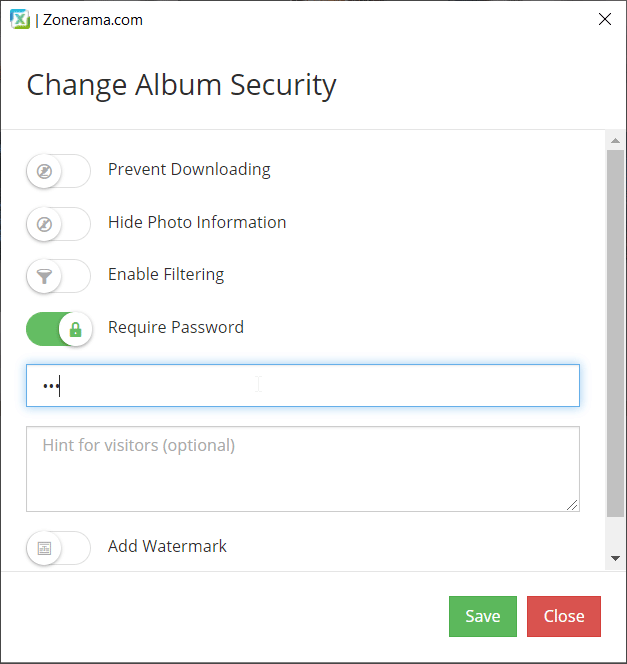Click the Prevent Downloading label text

point(189,170)
